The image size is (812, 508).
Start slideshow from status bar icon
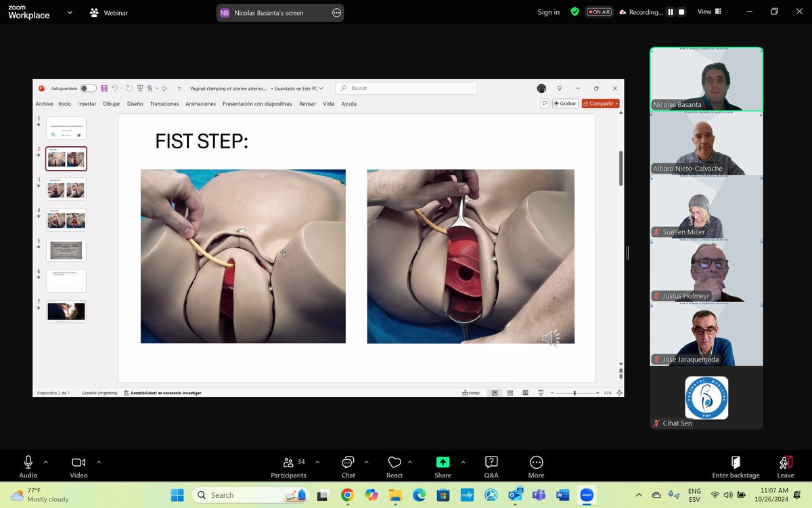pyautogui.click(x=540, y=393)
